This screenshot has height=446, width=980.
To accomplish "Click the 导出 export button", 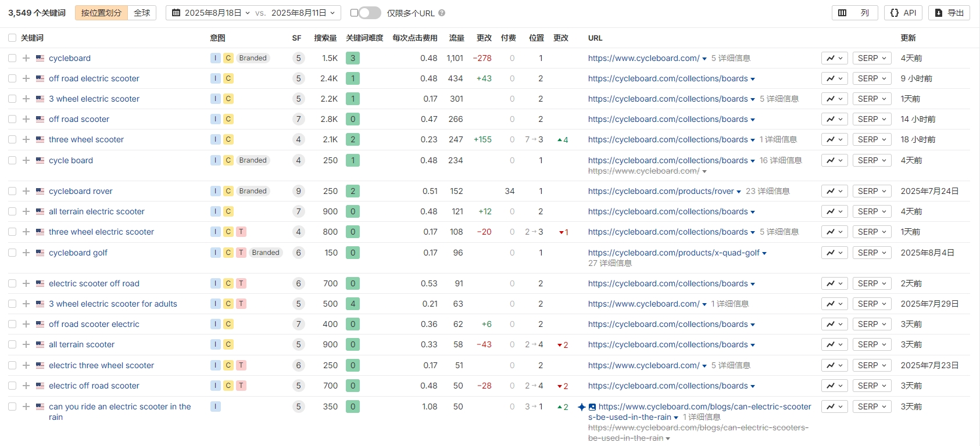I will 949,13.
